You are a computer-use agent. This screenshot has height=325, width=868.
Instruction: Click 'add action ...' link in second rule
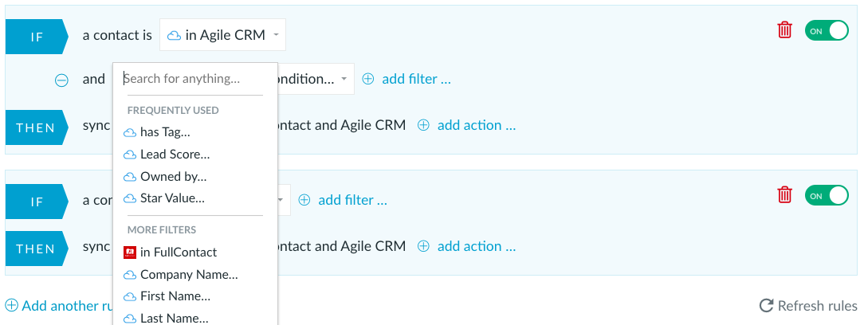click(477, 246)
